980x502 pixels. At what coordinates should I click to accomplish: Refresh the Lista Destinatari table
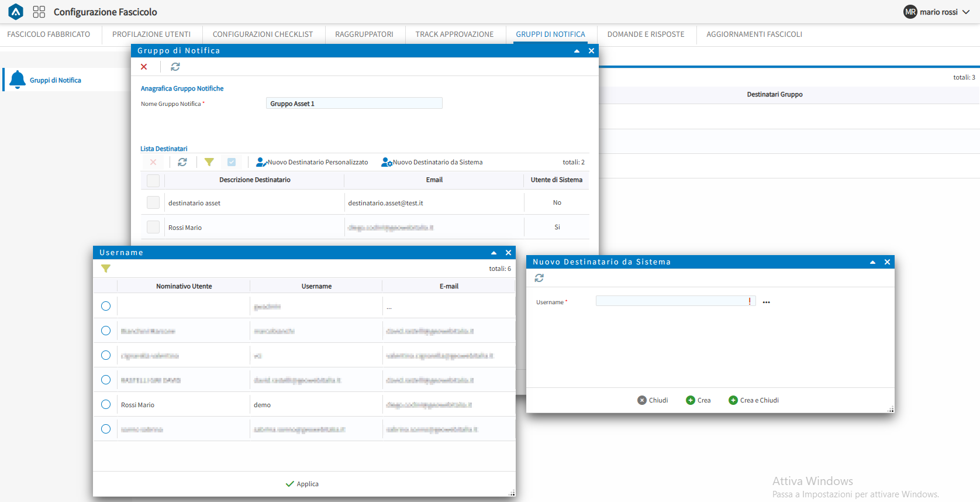[x=182, y=162]
